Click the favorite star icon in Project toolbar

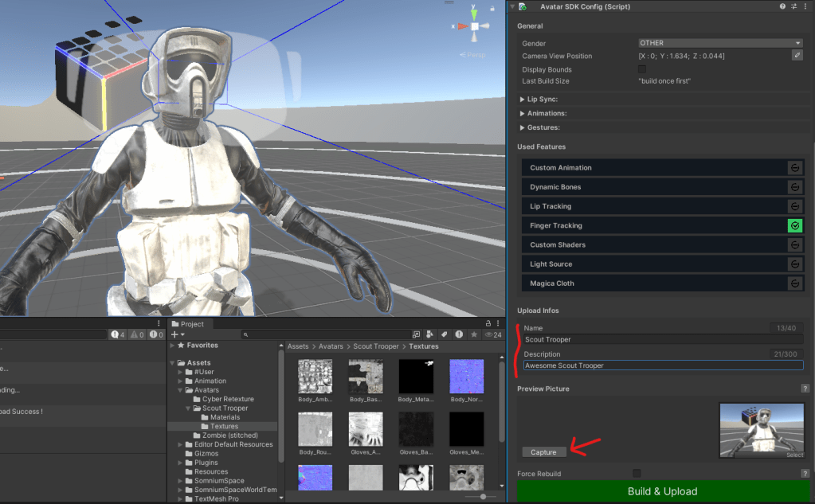[474, 335]
